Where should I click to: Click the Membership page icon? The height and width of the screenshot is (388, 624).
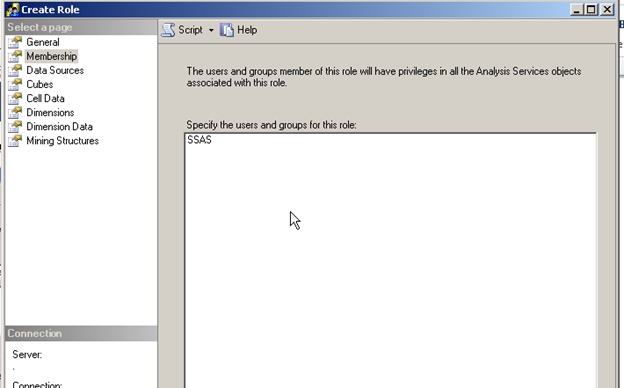(x=15, y=56)
